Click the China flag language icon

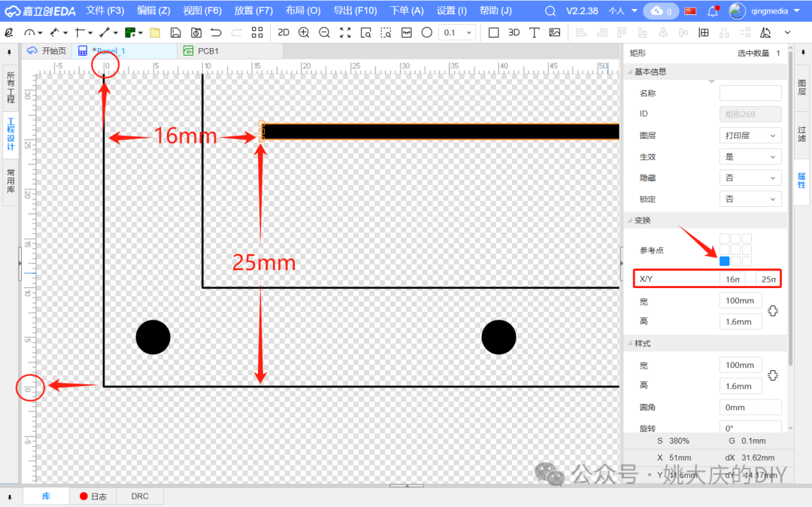coord(690,11)
